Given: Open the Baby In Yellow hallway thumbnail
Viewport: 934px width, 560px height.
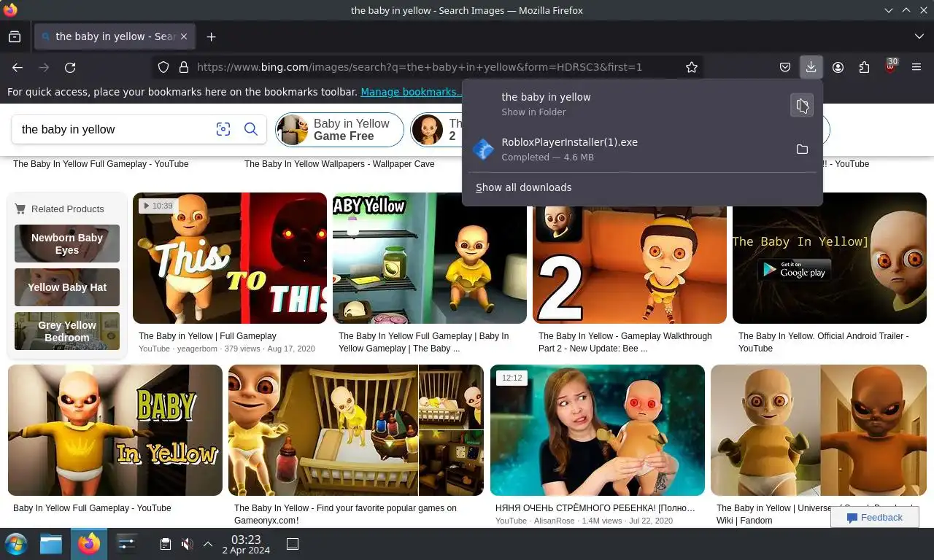Looking at the screenshot, I should pos(115,430).
